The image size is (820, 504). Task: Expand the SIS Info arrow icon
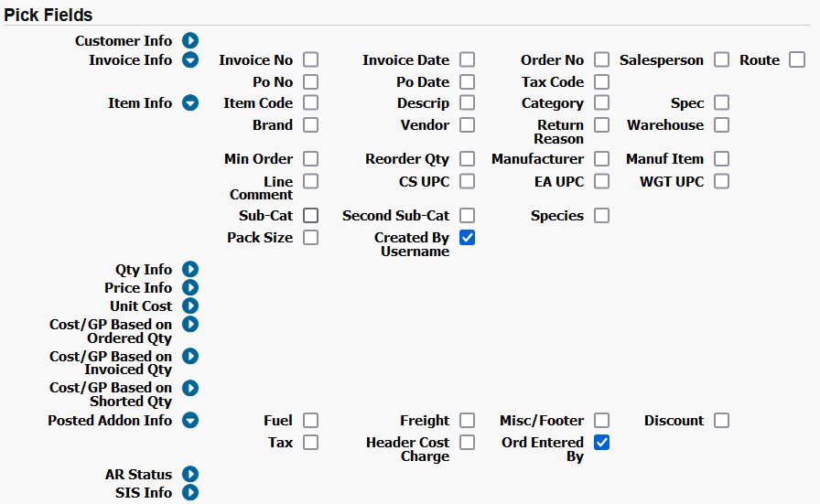point(190,492)
